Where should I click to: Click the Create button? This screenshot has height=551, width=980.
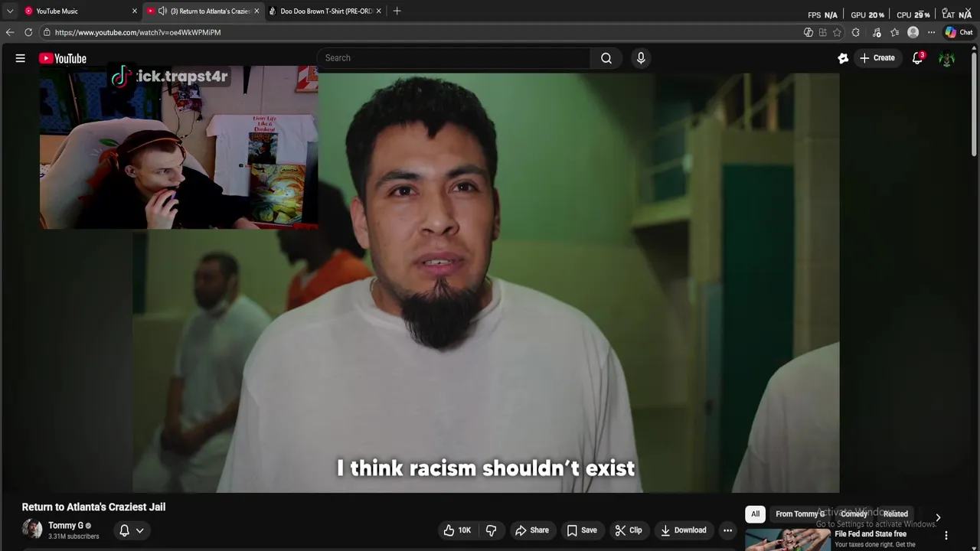click(x=877, y=58)
